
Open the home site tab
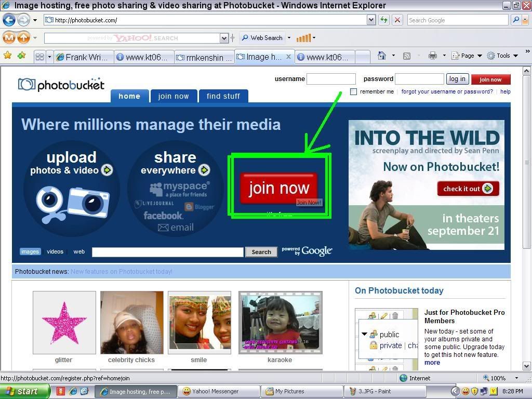(129, 96)
